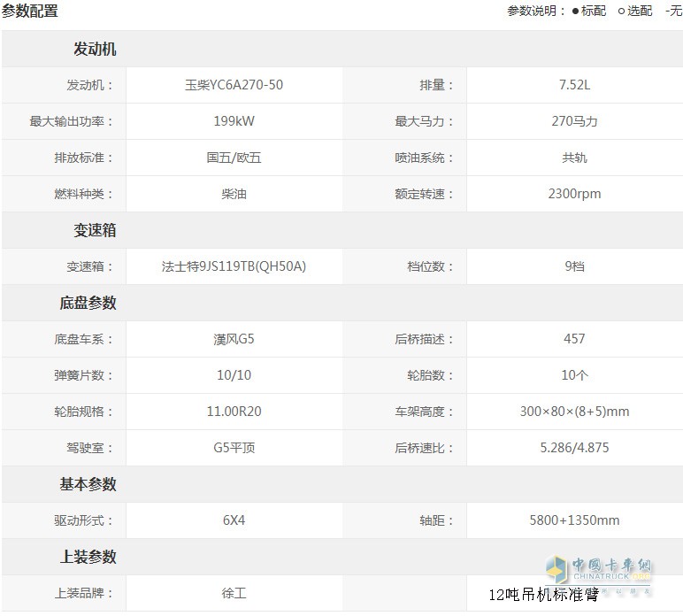Screen dimensions: 683x616
Task: Click gearbox value 法士特9JS119TB(QH50A)
Action: (234, 266)
